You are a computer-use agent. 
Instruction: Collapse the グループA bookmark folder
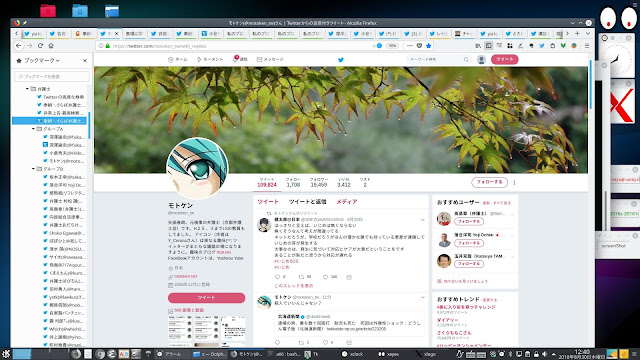tap(33, 129)
